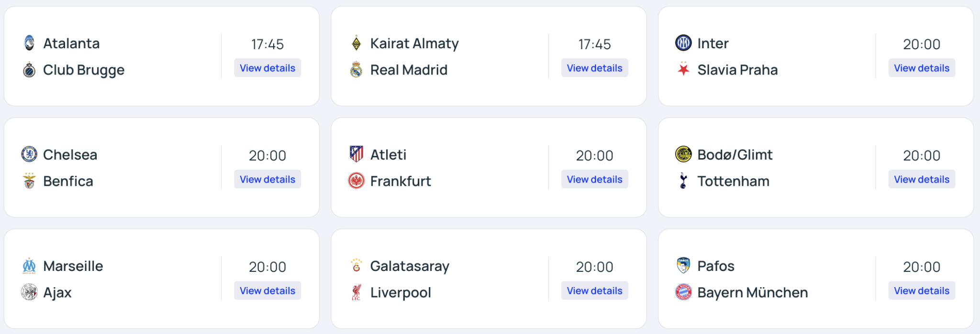
Task: Open details for Galatasaray vs Liverpool
Action: click(594, 291)
